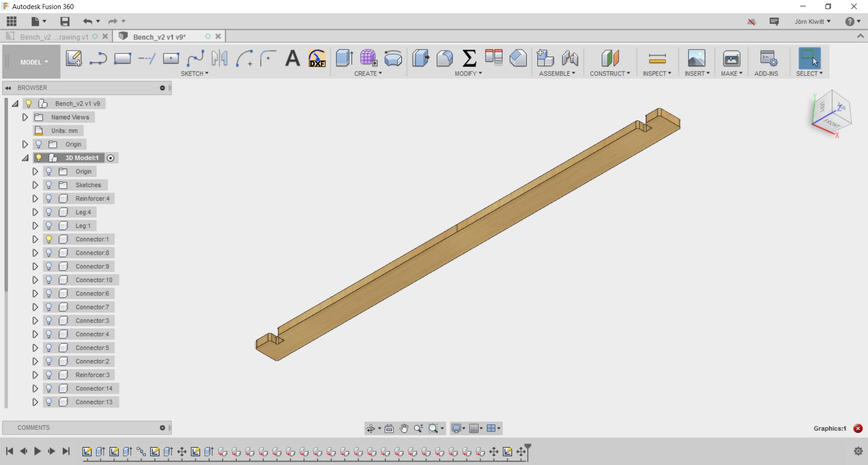868x465 pixels.
Task: Click the Sigma parameters icon
Action: pyautogui.click(x=469, y=58)
